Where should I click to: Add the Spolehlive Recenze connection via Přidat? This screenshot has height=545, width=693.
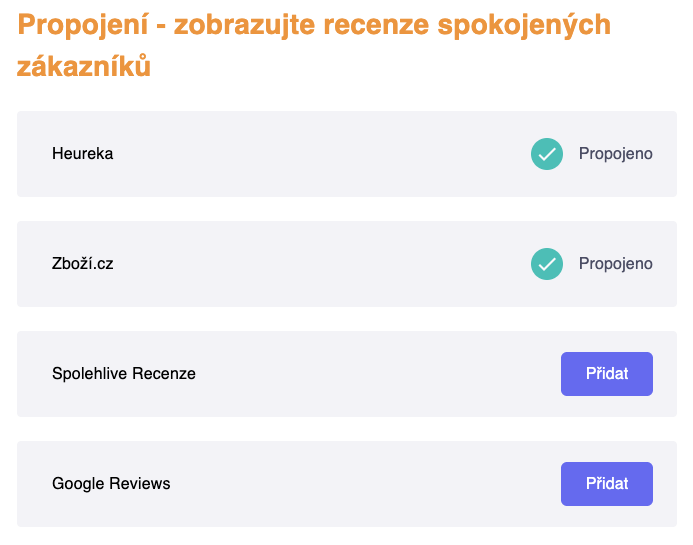tap(606, 374)
